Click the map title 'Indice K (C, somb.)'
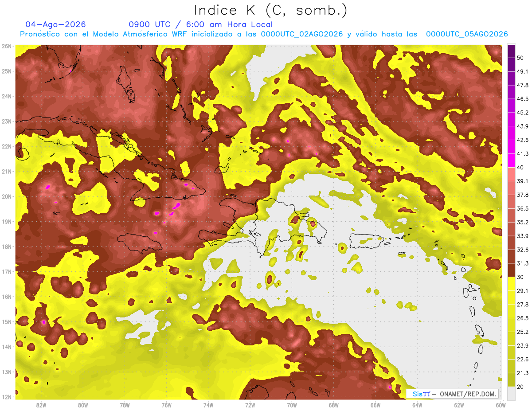Screen dimensions: 532x411 [271, 10]
